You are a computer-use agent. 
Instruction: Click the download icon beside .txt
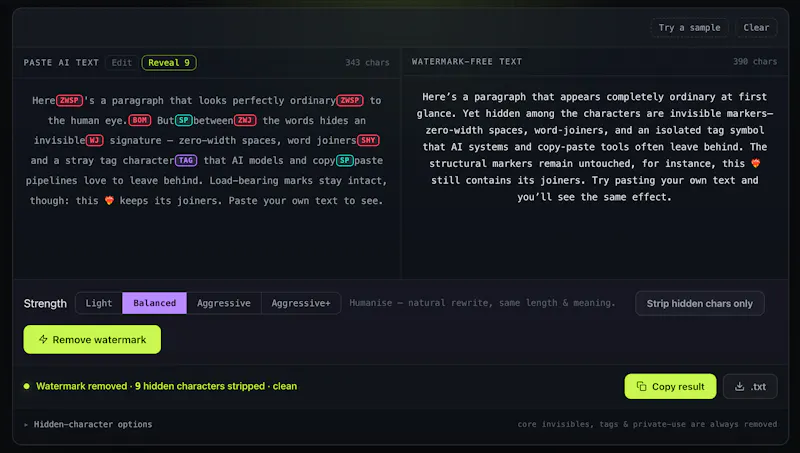(739, 386)
